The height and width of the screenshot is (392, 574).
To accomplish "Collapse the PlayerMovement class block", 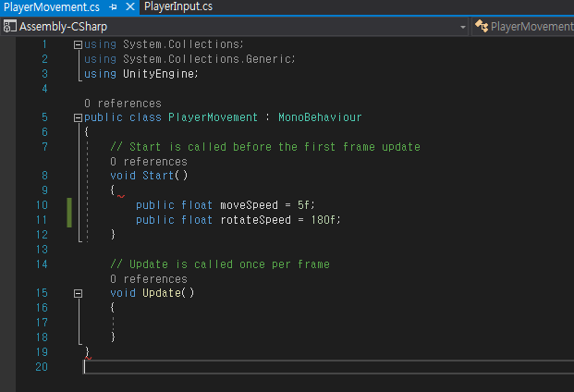I will (x=78, y=117).
